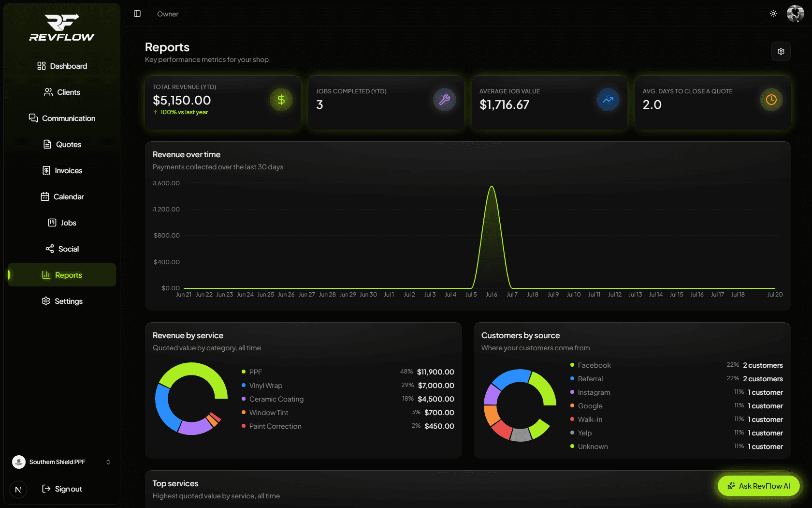Select the Reports sidebar item
812x508 pixels.
62,275
